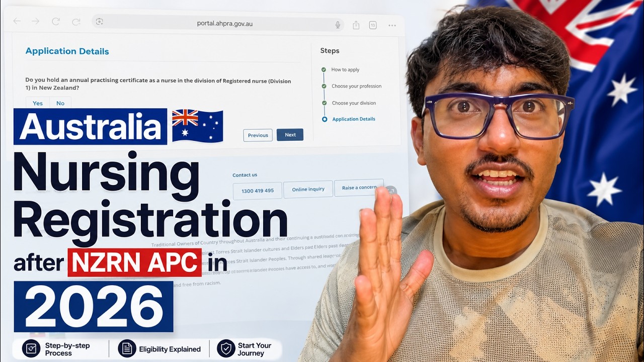Screen dimensions: 644x362
Task: Go forward with the browser forward arrow
Action: click(35, 21)
